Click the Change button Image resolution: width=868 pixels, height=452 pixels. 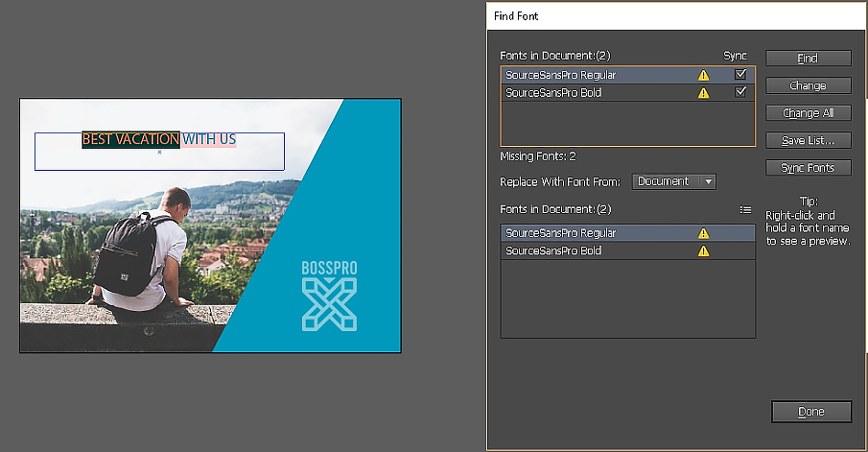(808, 85)
